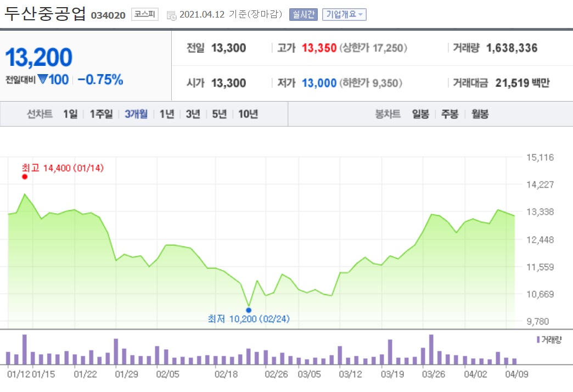573x392 pixels.
Task: Click the 12,448 price axis label
Action: [540, 240]
